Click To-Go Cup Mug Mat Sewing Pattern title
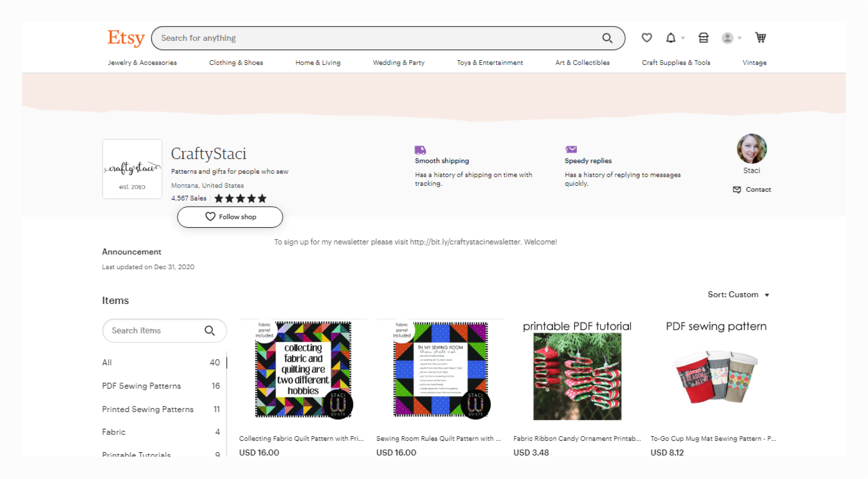 point(713,439)
